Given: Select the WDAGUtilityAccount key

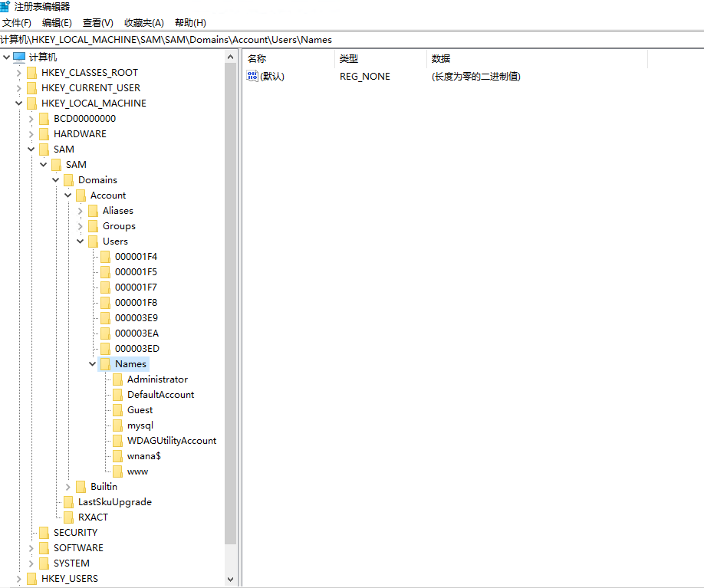Looking at the screenshot, I should [x=172, y=441].
